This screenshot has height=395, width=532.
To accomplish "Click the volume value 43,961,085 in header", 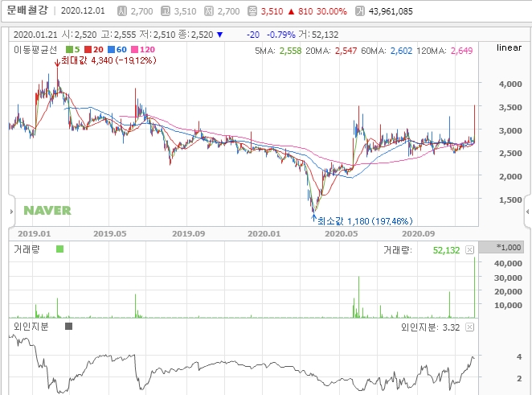I will point(391,11).
